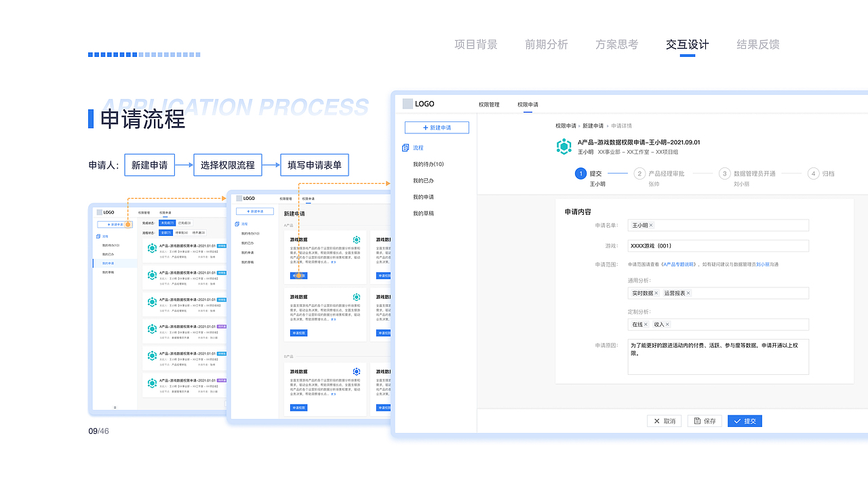Screen dimensions: 868x488
Task: Open 我的待办(10) in the middle window sidebar
Action: pyautogui.click(x=250, y=233)
